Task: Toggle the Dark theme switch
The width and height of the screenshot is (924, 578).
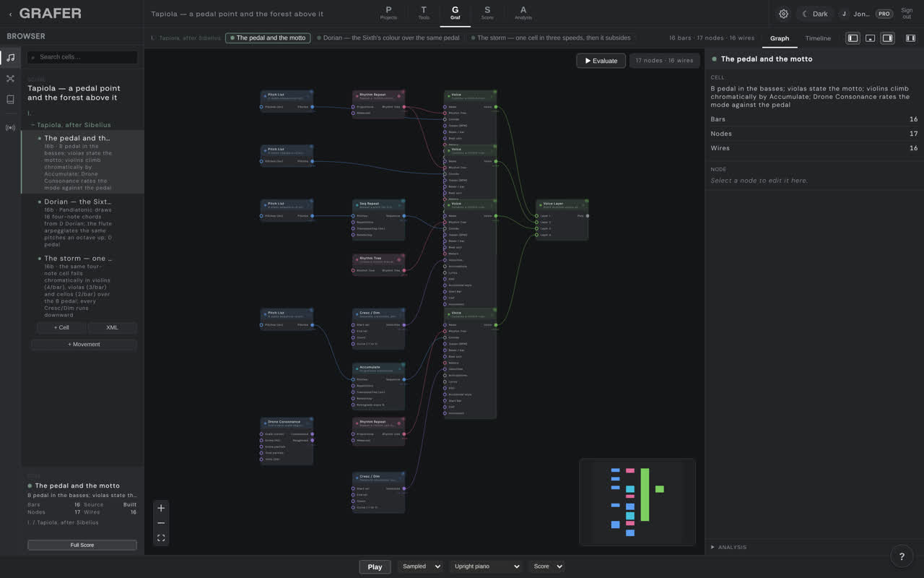Action: 815,14
